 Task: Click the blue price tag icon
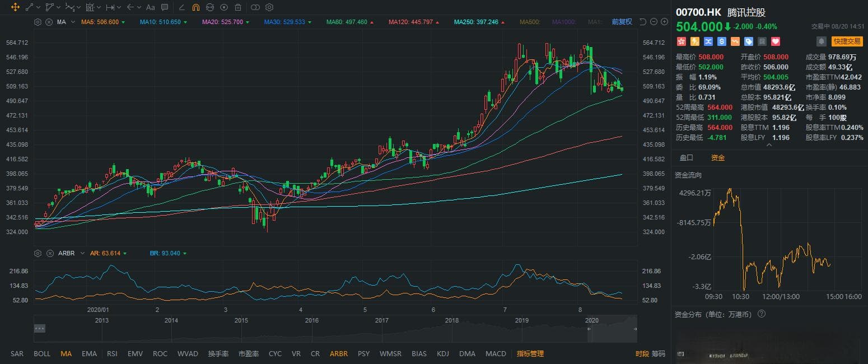[x=749, y=41]
